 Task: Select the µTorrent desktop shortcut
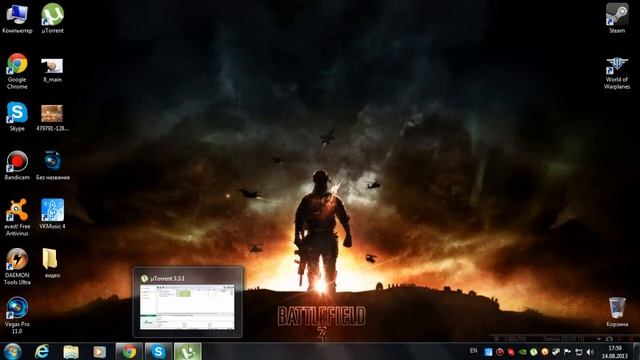pos(52,18)
